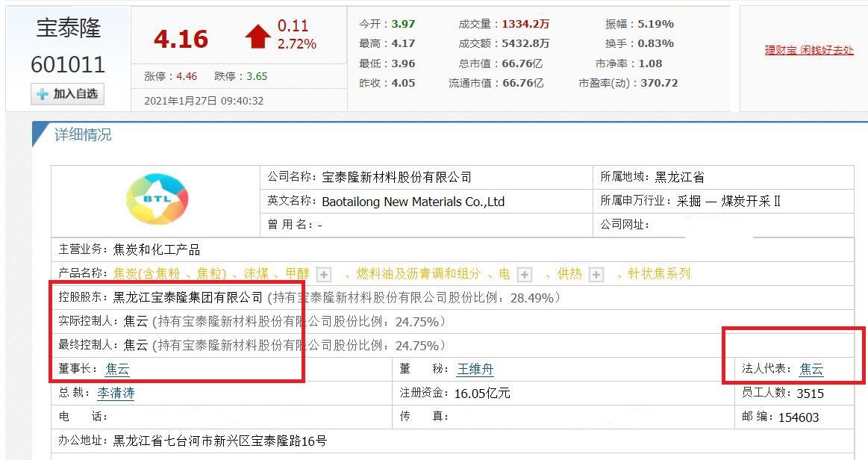The image size is (868, 460).
Task: Click the 最高 value 4.17
Action: [x=403, y=43]
